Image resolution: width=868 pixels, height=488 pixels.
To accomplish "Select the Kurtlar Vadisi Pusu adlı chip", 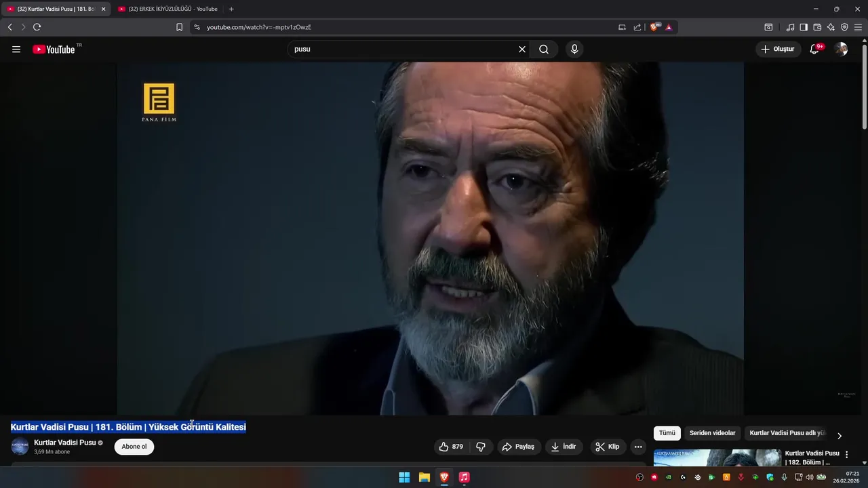I will [x=787, y=433].
